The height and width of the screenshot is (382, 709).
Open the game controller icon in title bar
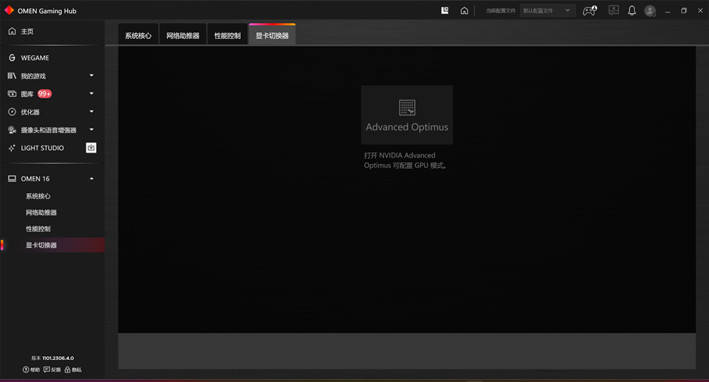[x=590, y=10]
